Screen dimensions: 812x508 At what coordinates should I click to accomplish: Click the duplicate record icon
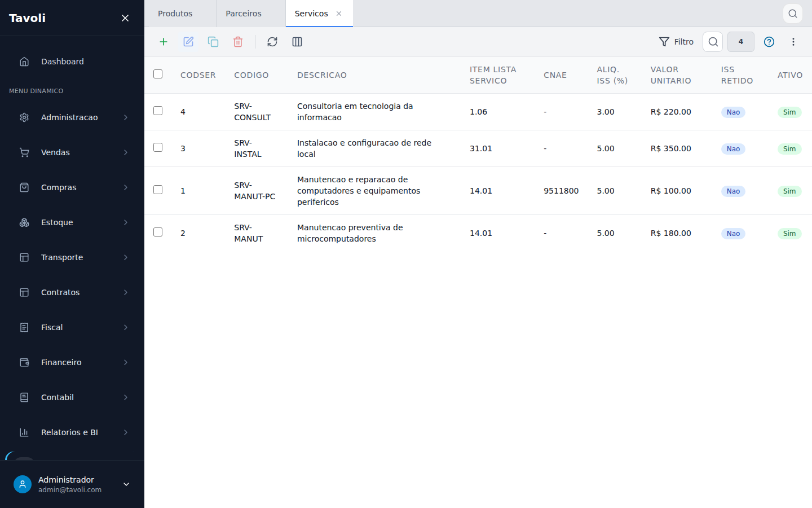[x=213, y=42]
